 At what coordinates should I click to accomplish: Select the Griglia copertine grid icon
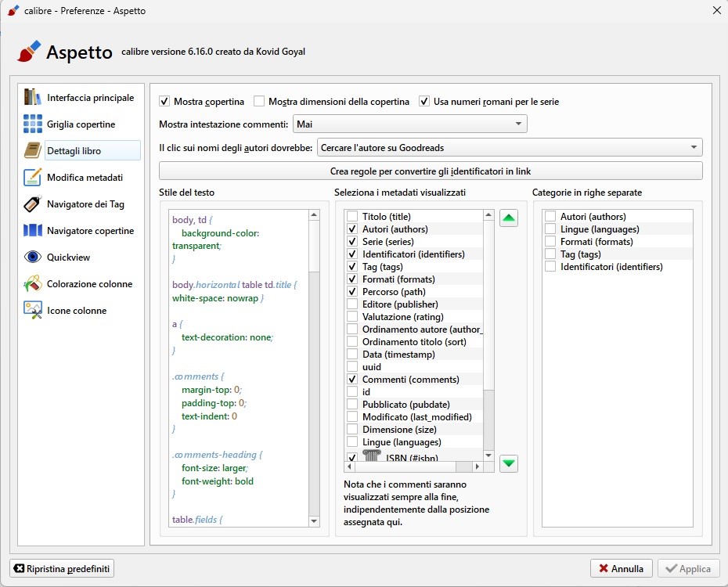(33, 124)
